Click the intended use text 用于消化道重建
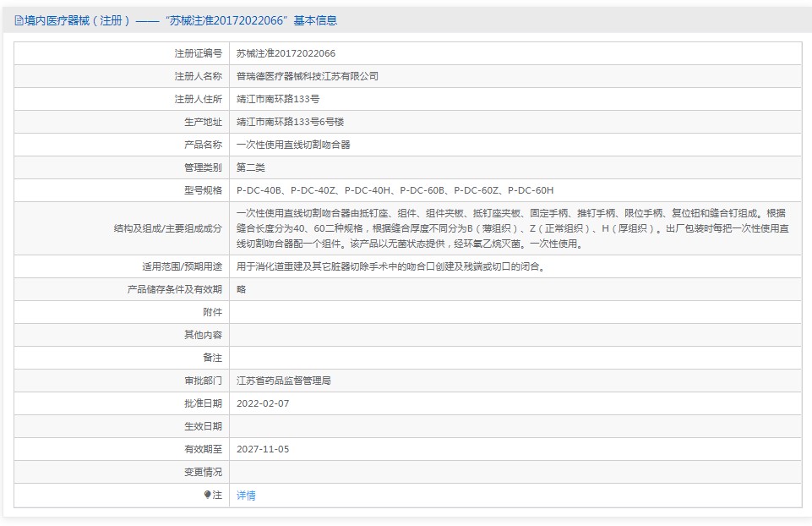 coord(390,266)
